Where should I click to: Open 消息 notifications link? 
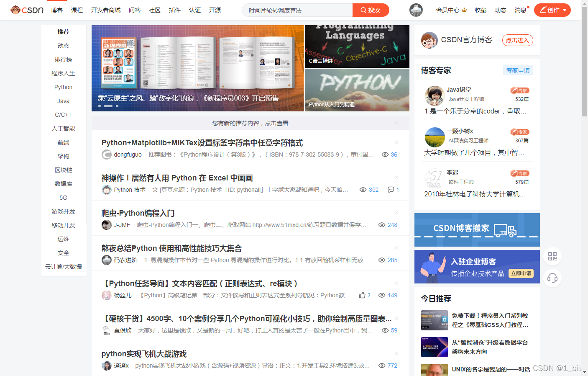(521, 10)
